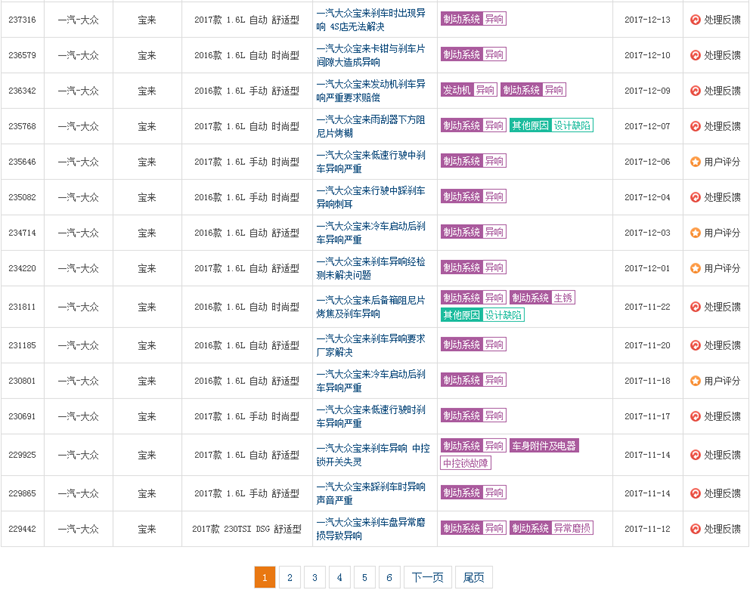Open complaint about 卡钳与刹车片间隙大造成异响
The width and height of the screenshot is (750, 590).
pos(371,55)
